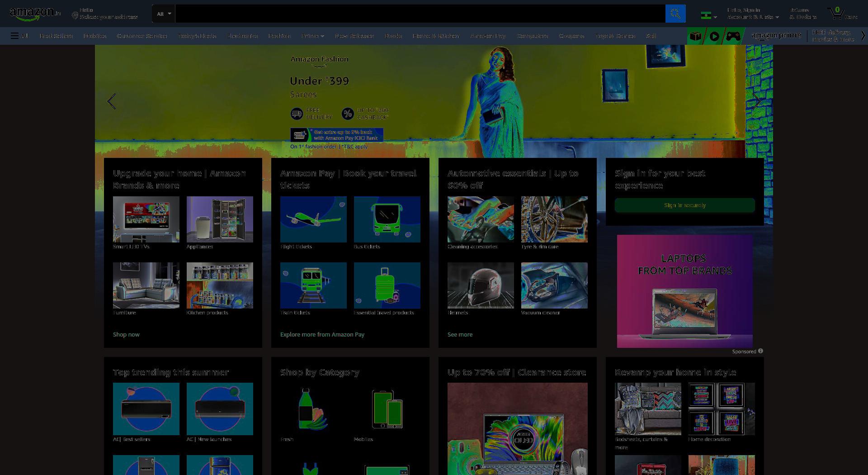Open the Vacuum cleaner thumbnail
The width and height of the screenshot is (868, 475).
[554, 285]
